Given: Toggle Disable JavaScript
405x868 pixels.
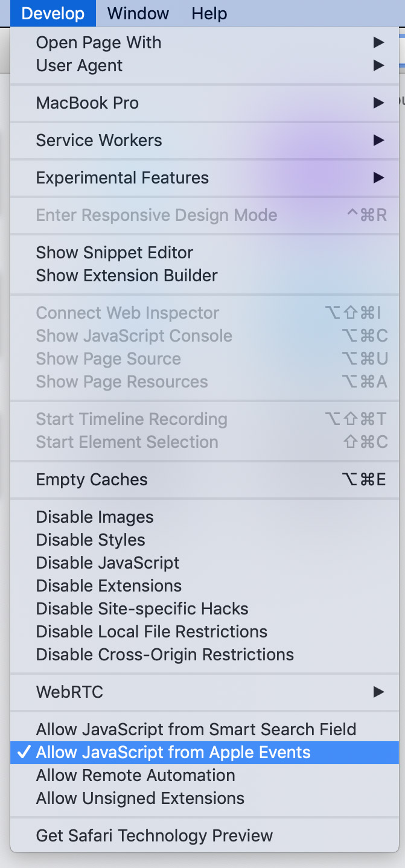Looking at the screenshot, I should [x=107, y=563].
